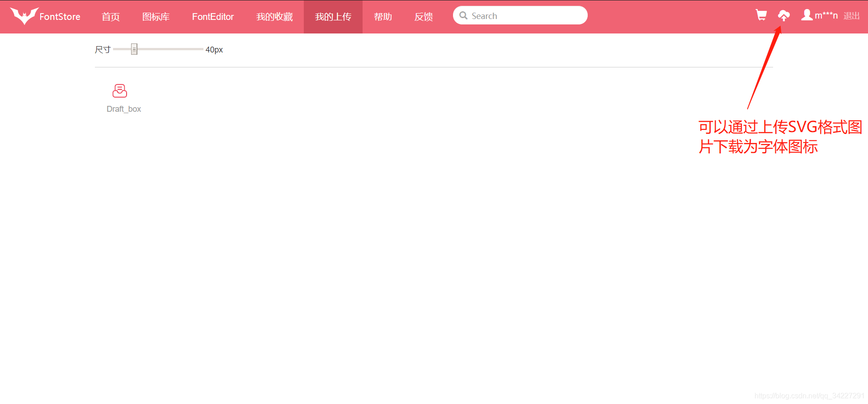This screenshot has height=404, width=868.
Task: Click the search magnifier icon
Action: 463,16
